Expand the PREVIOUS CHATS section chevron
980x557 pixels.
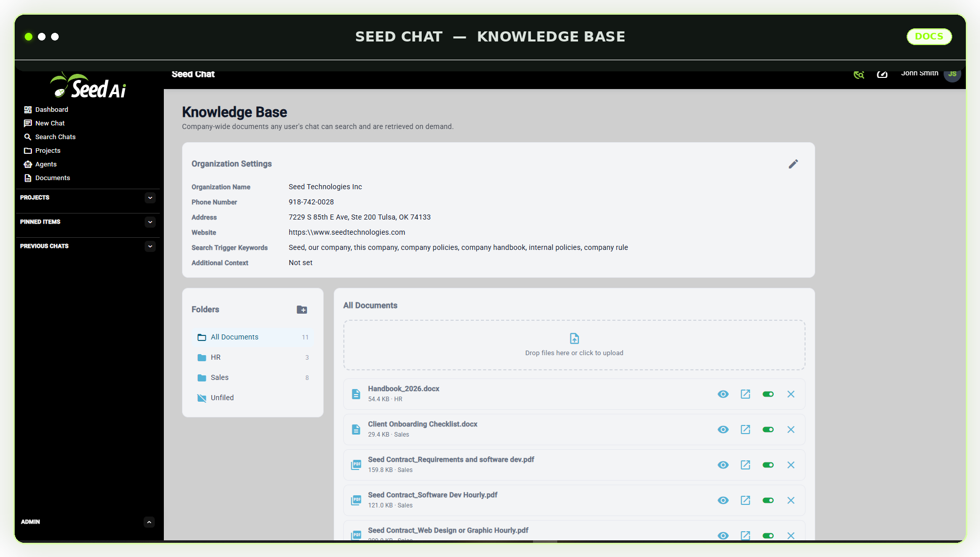click(150, 246)
